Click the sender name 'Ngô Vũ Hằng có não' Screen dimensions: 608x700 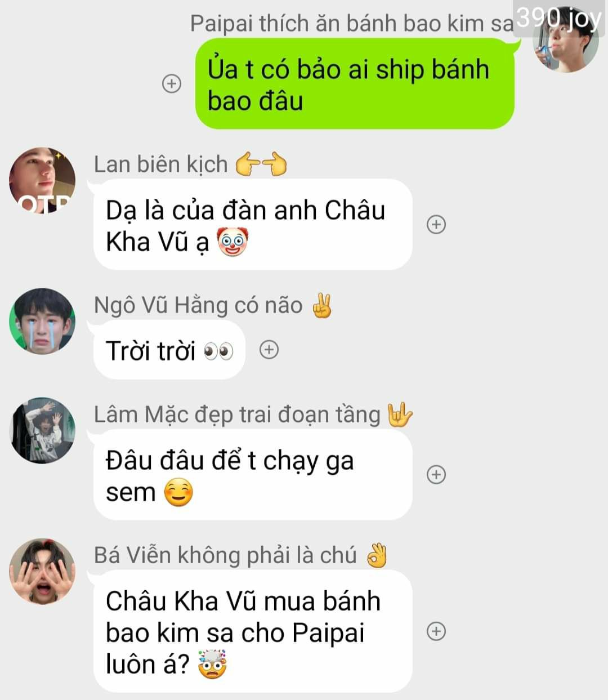pyautogui.click(x=198, y=305)
